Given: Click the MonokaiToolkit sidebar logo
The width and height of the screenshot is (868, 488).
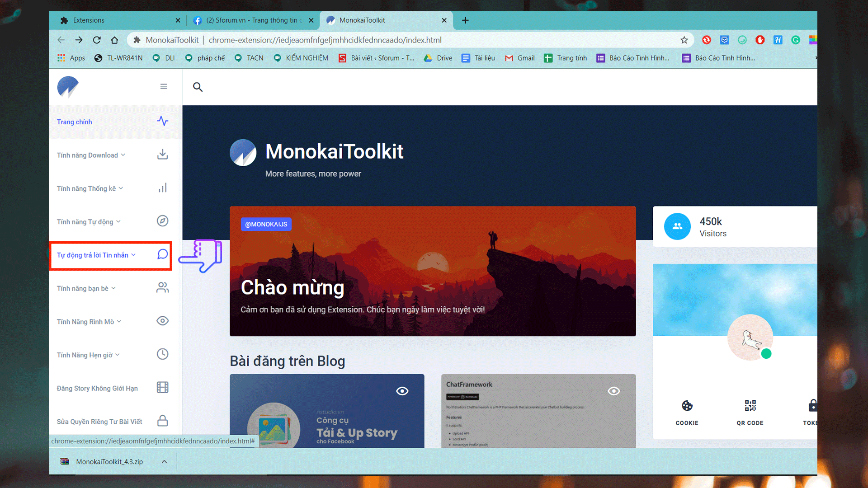Looking at the screenshot, I should click(x=68, y=87).
